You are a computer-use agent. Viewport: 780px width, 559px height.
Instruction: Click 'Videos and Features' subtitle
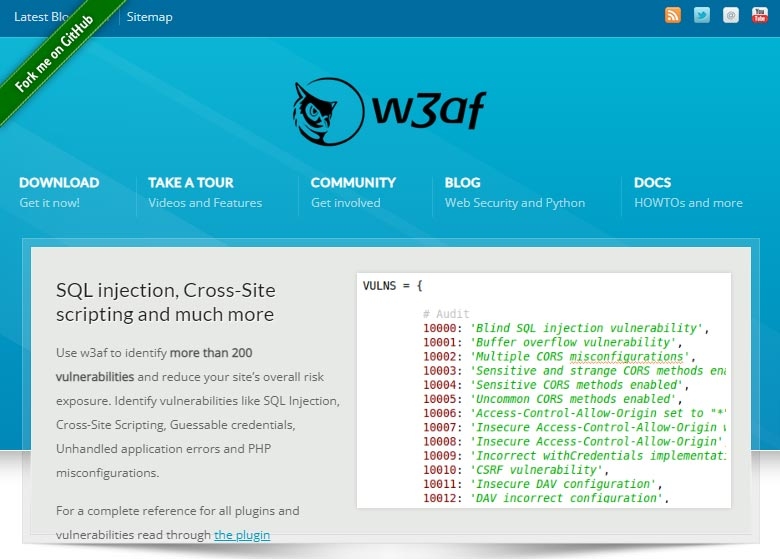(205, 203)
